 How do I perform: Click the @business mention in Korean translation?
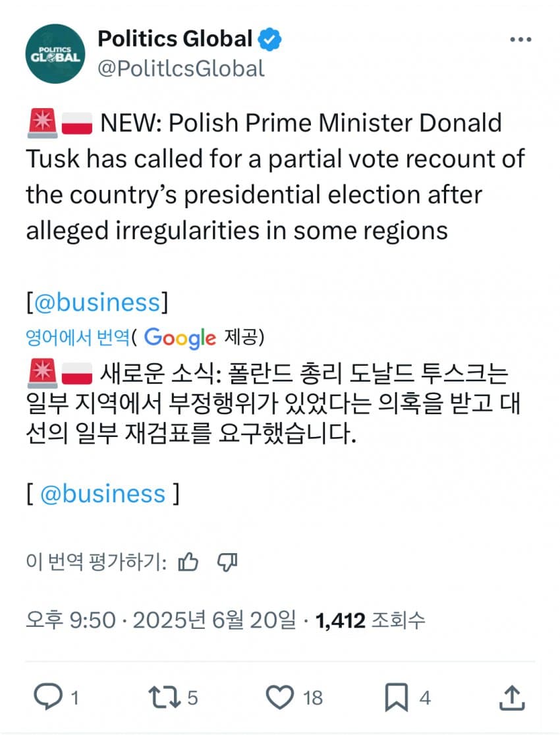coord(103,494)
